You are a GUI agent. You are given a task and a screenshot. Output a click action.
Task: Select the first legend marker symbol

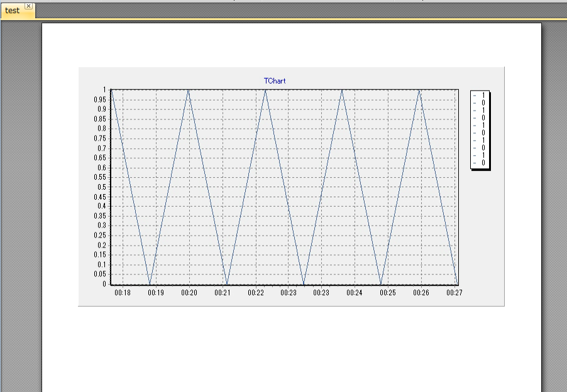click(475, 95)
